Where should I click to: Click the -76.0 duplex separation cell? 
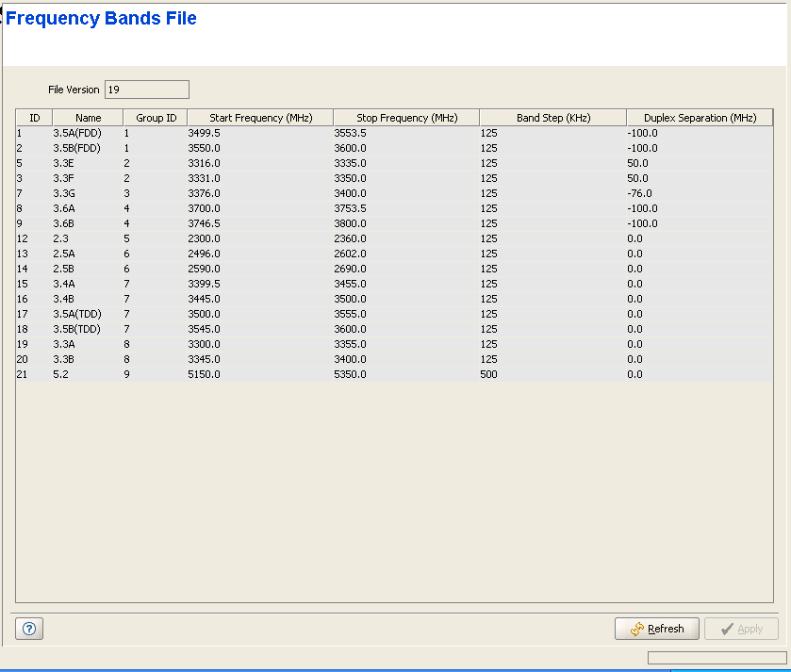click(x=640, y=193)
